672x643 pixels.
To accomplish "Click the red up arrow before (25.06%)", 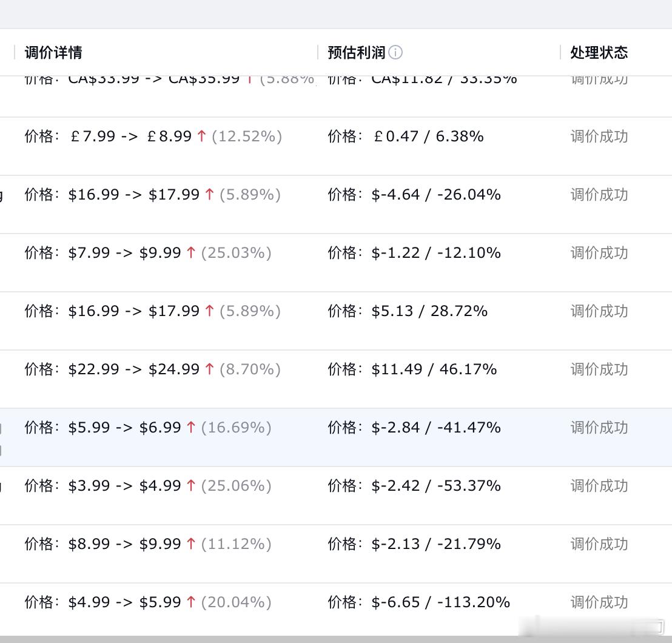I will pos(191,486).
